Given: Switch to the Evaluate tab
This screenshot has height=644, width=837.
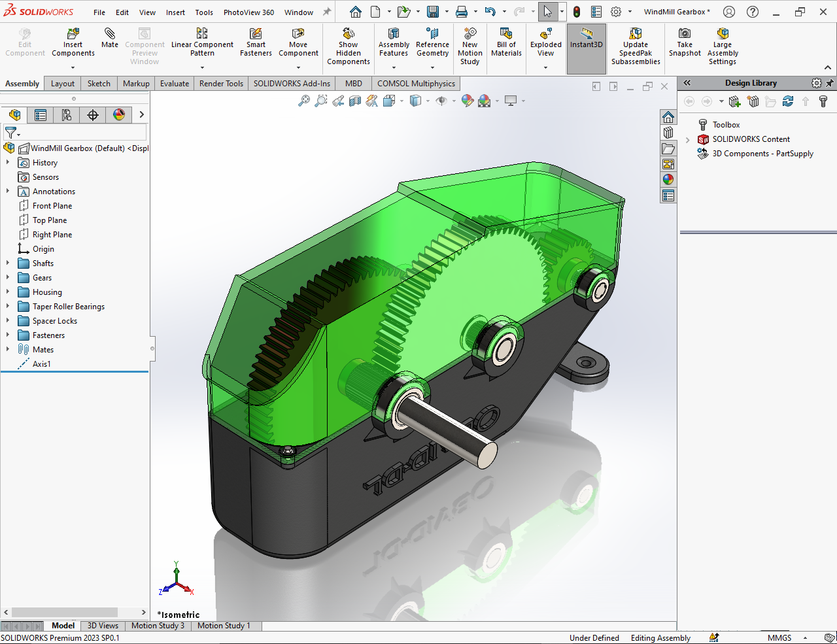Looking at the screenshot, I should coord(175,84).
